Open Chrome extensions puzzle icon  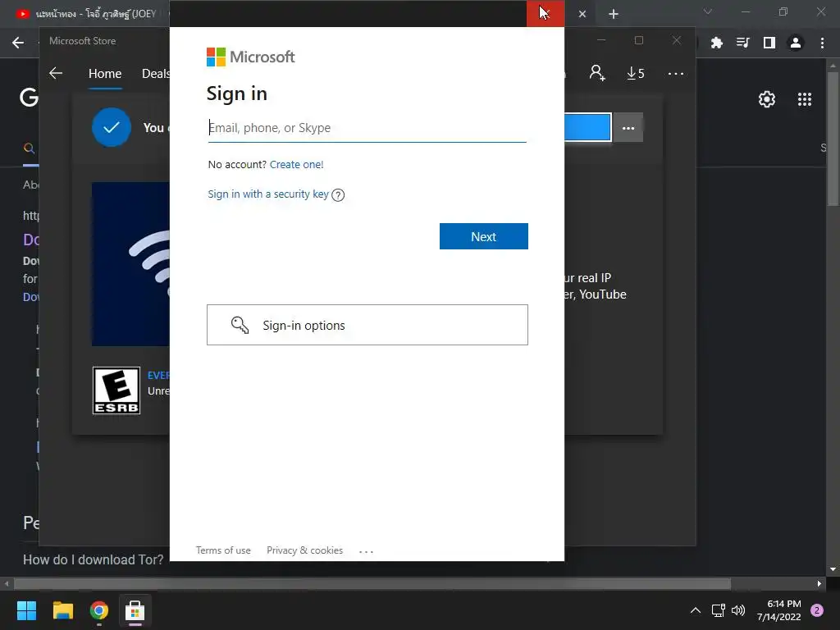pyautogui.click(x=716, y=43)
